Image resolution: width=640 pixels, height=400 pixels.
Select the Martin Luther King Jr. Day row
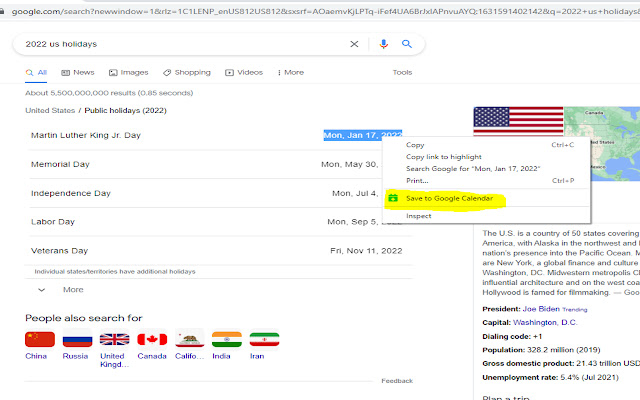[x=220, y=136]
